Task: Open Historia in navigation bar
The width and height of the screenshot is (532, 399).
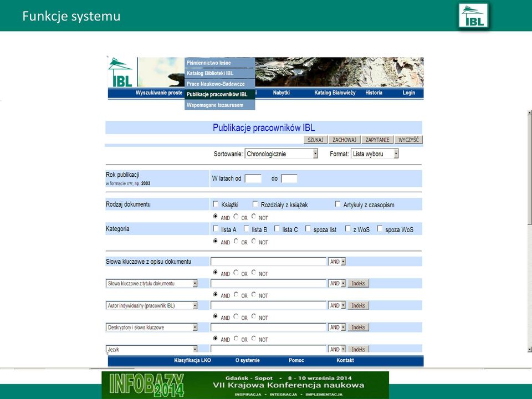Action: click(x=374, y=93)
